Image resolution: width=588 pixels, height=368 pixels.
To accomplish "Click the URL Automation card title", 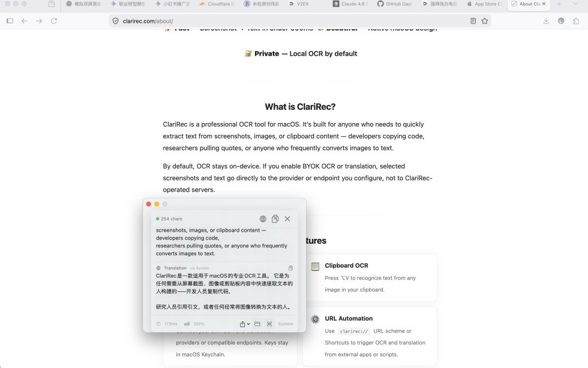I will [349, 319].
